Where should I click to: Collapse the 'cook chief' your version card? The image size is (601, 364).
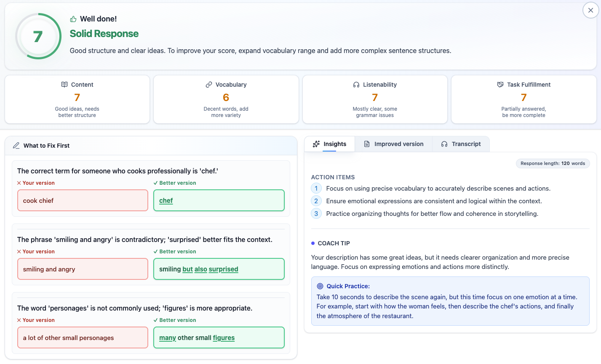point(83,200)
